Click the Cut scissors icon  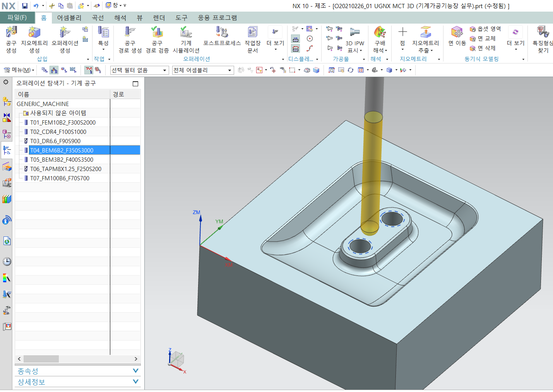(x=52, y=6)
